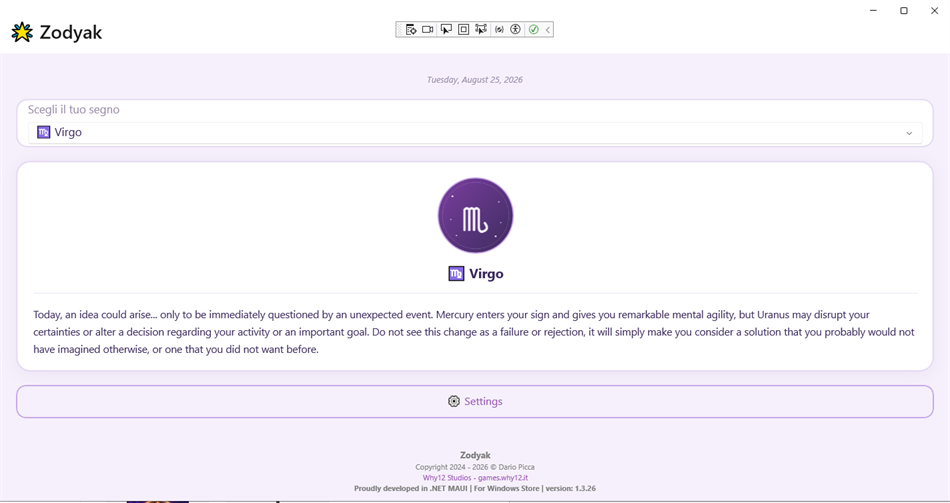Click the XAML Live Preview camera icon
This screenshot has height=503, width=950.
coord(428,29)
